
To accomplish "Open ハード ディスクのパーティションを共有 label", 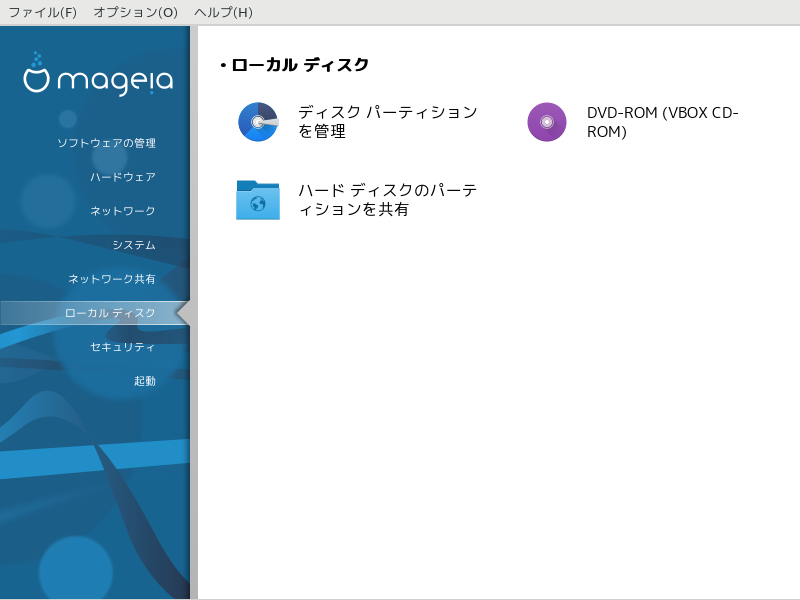I will (388, 200).
